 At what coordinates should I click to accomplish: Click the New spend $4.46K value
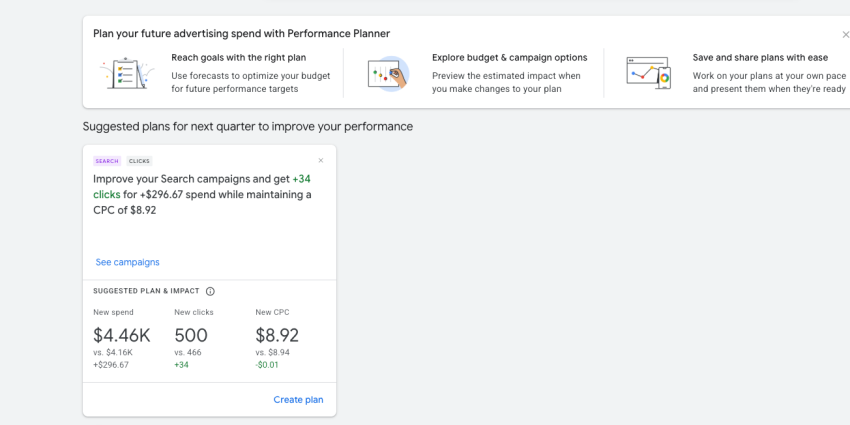[x=121, y=335]
